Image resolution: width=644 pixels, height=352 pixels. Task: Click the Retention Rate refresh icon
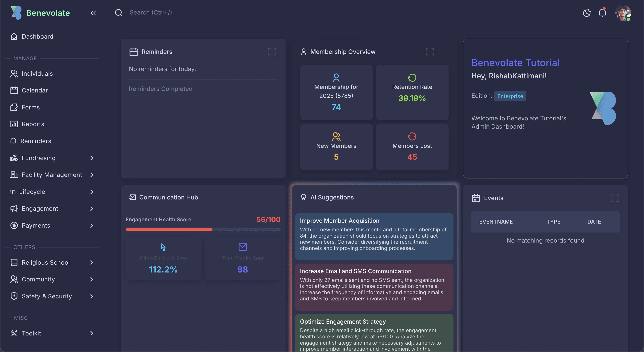tap(412, 78)
